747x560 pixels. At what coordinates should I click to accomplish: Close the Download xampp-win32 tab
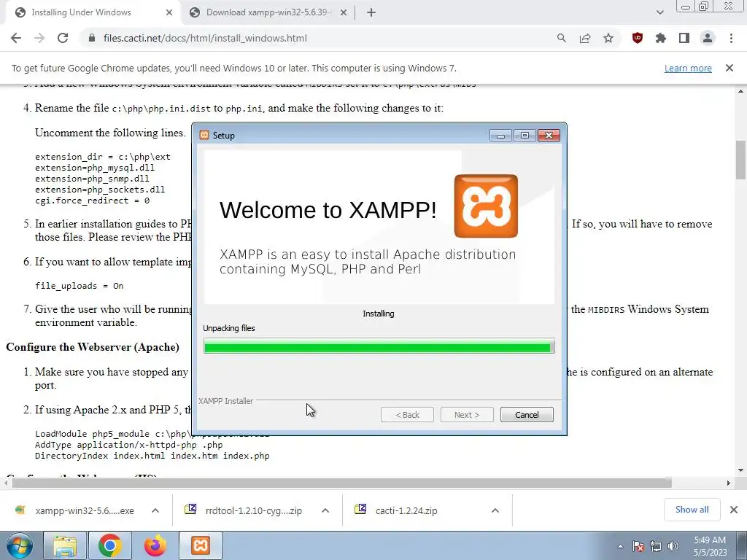[344, 13]
